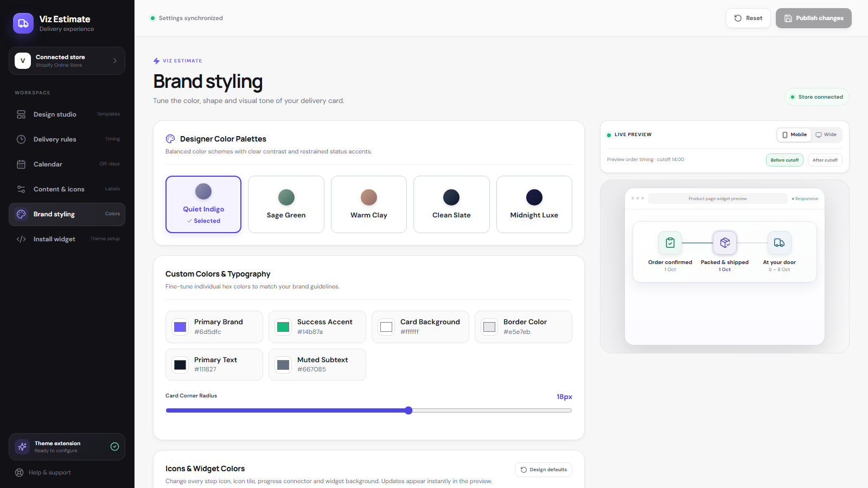Click the Connected store V avatar

23,61
